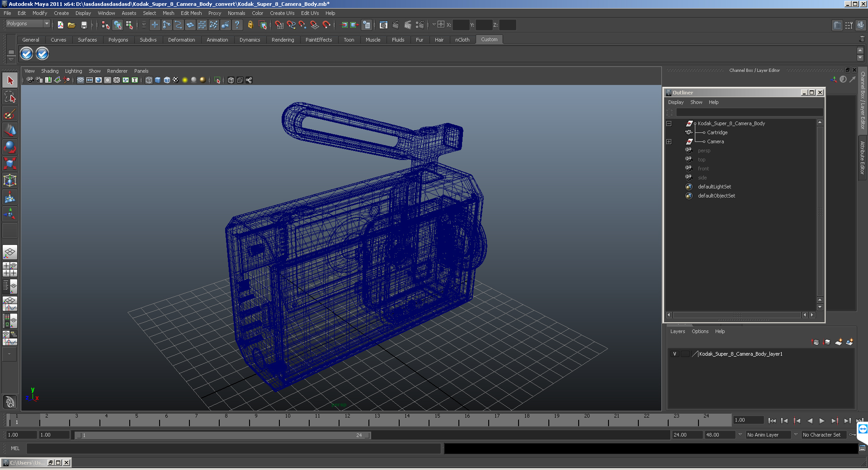
Task: Open transform input mode dropdown arrow
Action: pyautogui.click(x=434, y=25)
